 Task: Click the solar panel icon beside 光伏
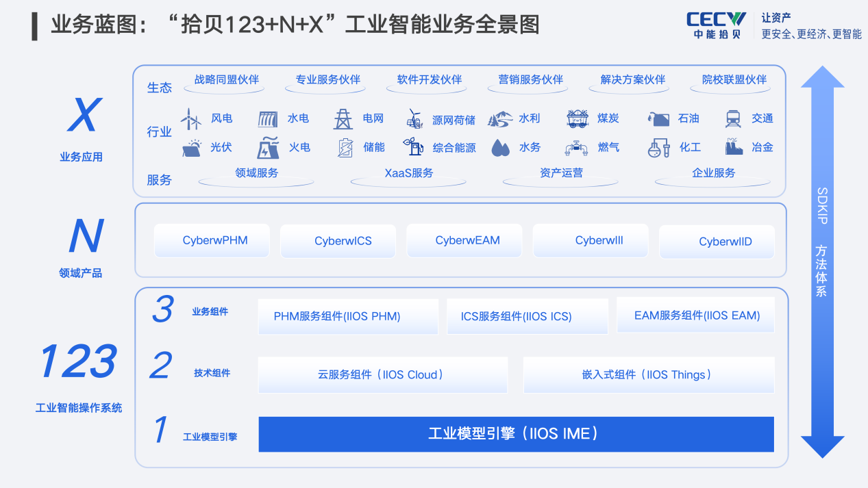(192, 148)
